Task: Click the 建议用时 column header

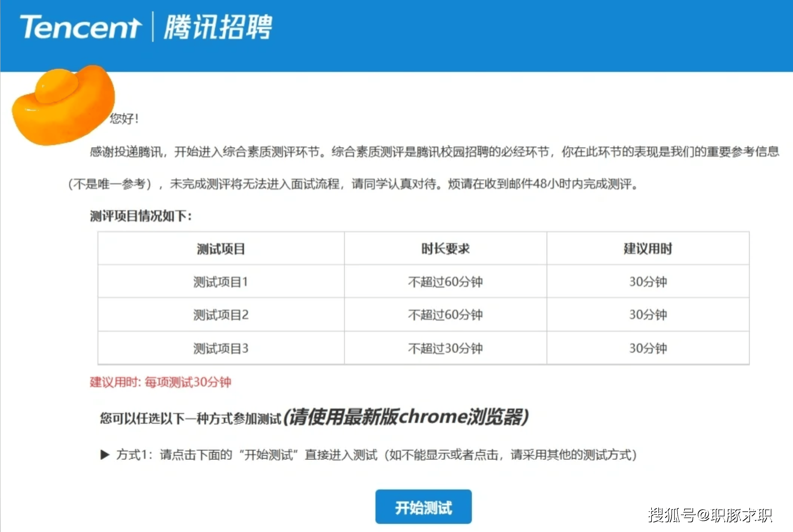Action: (647, 249)
